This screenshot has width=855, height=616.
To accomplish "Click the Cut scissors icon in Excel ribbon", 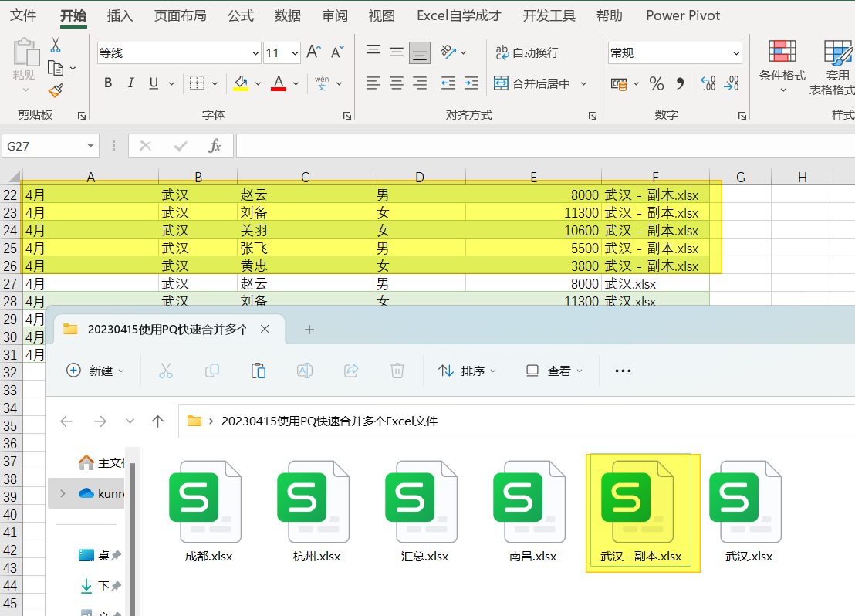I will point(55,46).
